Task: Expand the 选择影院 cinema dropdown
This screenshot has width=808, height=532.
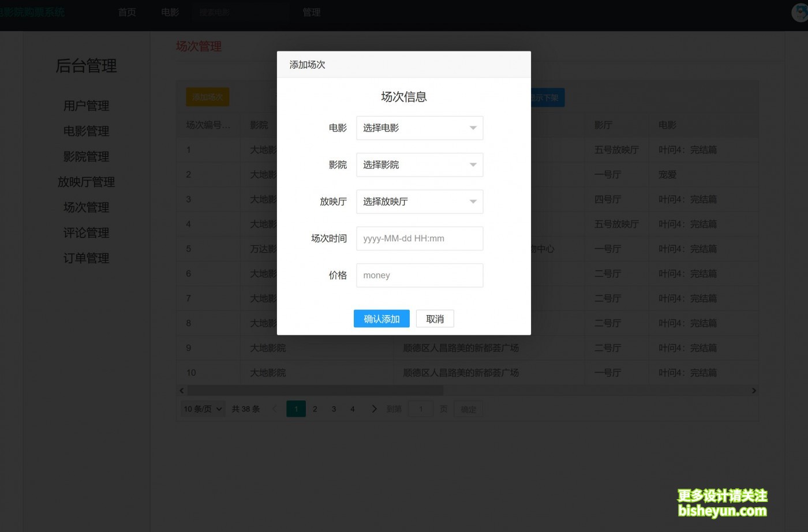Action: point(419,165)
